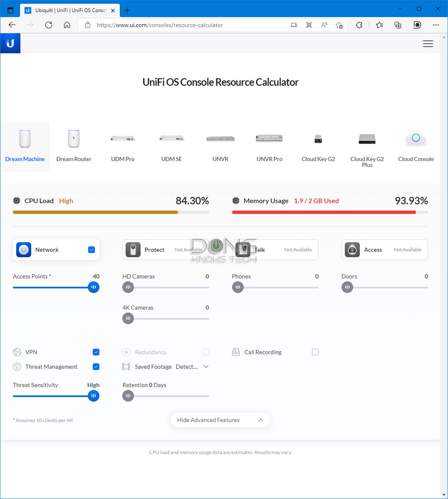The image size is (448, 499).
Task: Enable the Call Recording checkbox
Action: point(315,352)
